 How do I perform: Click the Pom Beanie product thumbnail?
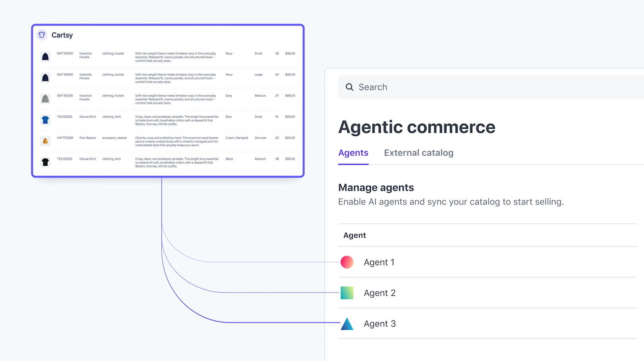click(x=45, y=141)
